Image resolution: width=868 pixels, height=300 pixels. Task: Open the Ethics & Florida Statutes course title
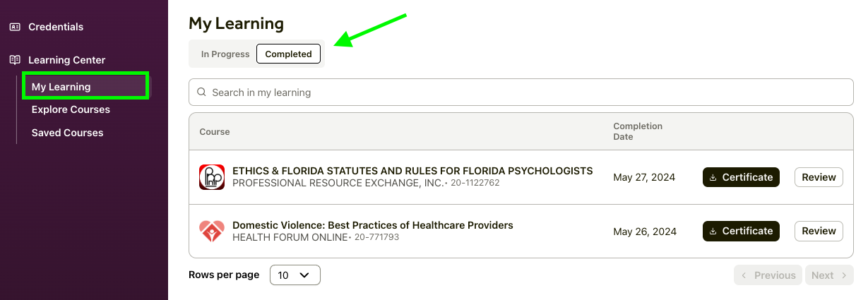pyautogui.click(x=412, y=171)
